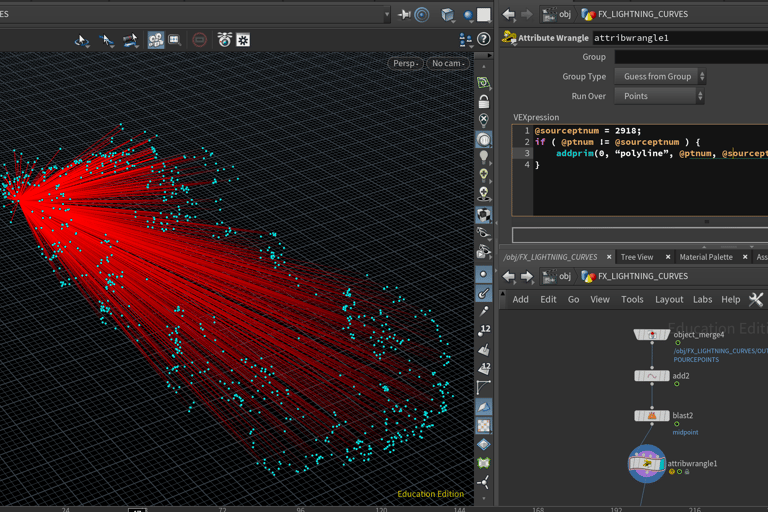The width and height of the screenshot is (768, 512).
Task: Switch to the Tree View tab
Action: coord(637,257)
